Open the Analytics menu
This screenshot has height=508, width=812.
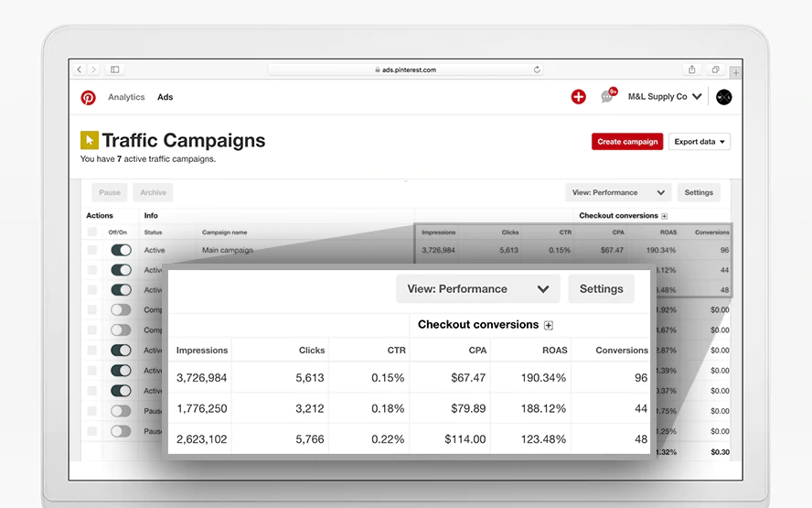pos(126,97)
